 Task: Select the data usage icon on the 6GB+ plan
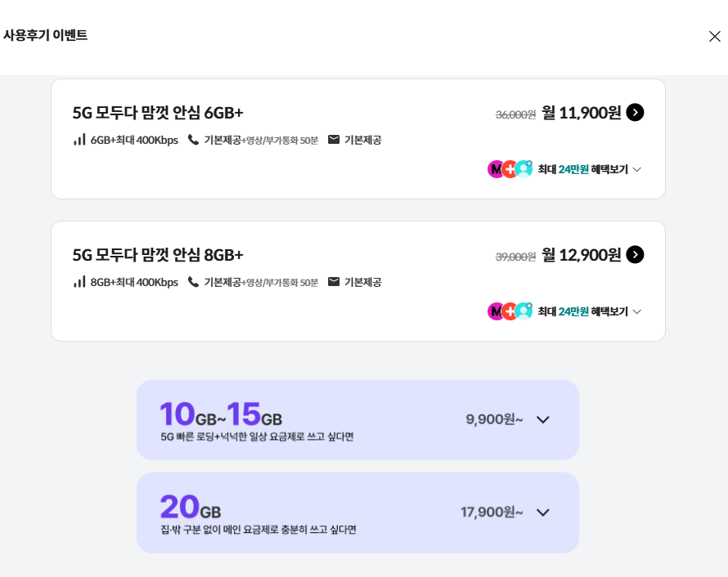[79, 140]
